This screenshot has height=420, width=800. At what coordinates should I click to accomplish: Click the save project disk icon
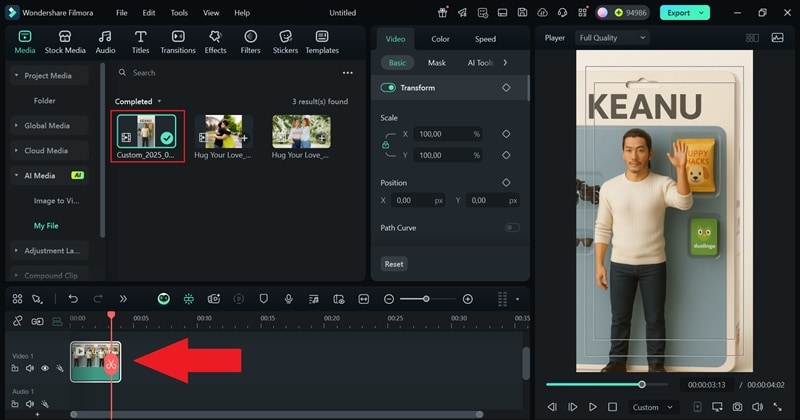click(522, 13)
